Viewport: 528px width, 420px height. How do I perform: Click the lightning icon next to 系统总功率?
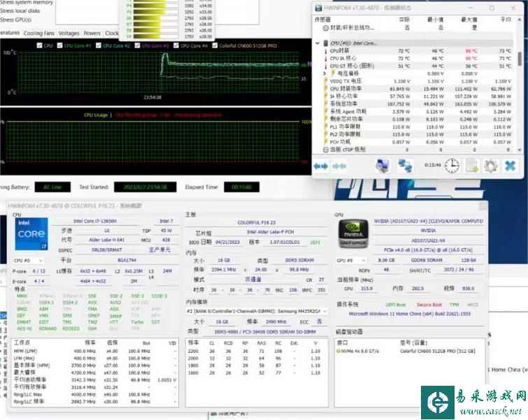[326, 103]
